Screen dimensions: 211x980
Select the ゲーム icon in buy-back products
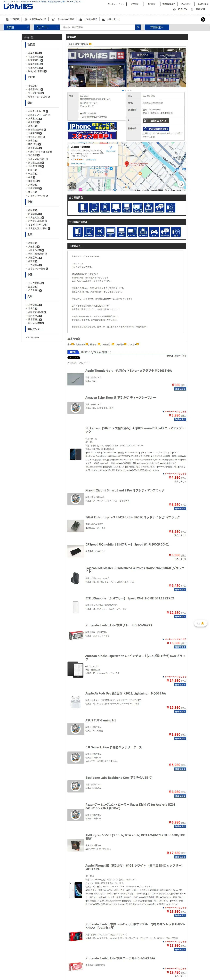coord(154,232)
